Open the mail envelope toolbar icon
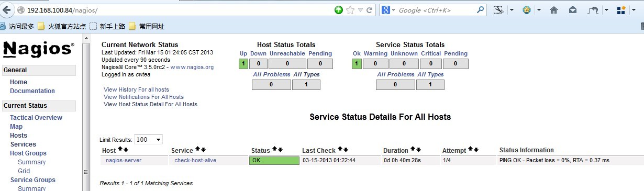This screenshot has width=644, height=191. (x=573, y=10)
